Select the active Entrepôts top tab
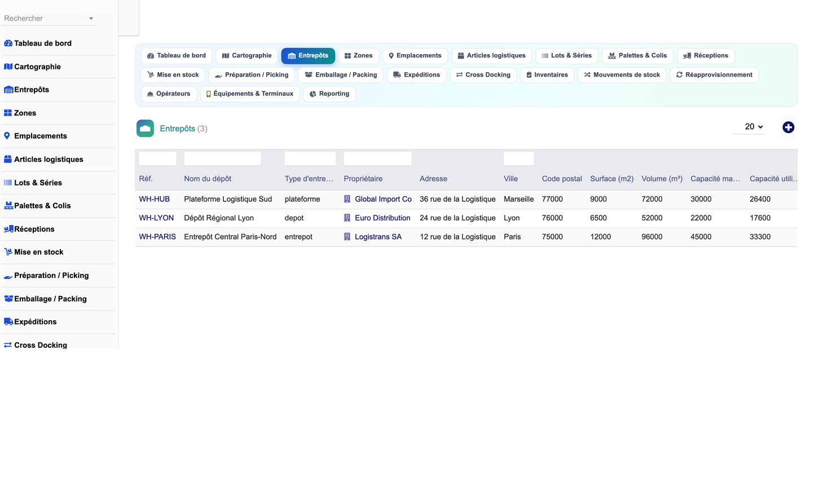Viewport: 815px width, 504px height. [308, 56]
